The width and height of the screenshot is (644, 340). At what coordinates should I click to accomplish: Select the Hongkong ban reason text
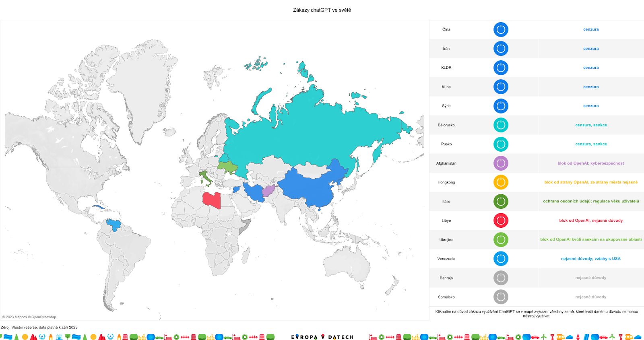click(591, 182)
